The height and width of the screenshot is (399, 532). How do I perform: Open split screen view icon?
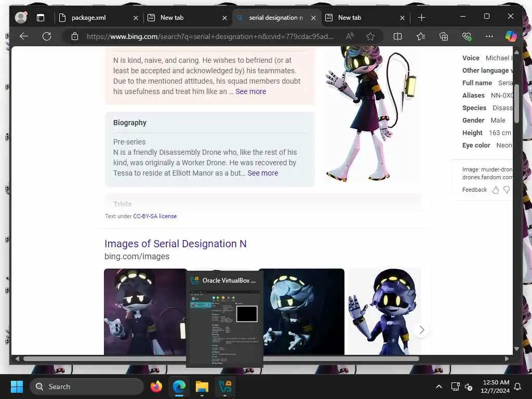click(x=397, y=36)
